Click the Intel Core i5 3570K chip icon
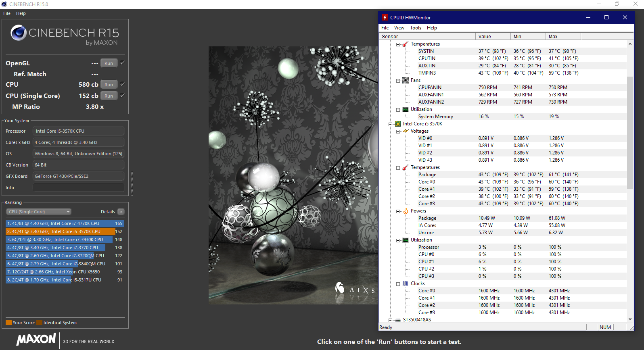644x350 pixels. point(398,124)
